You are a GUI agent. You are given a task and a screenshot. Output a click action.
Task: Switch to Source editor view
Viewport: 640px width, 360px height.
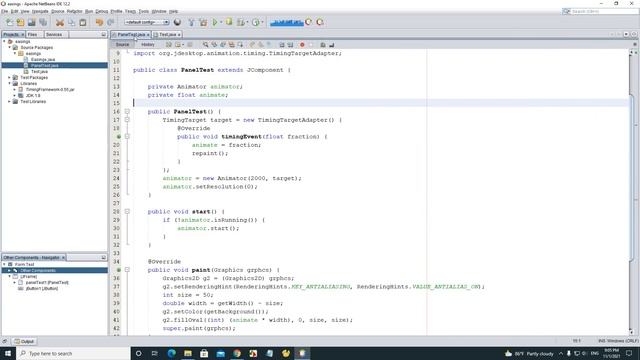point(122,44)
